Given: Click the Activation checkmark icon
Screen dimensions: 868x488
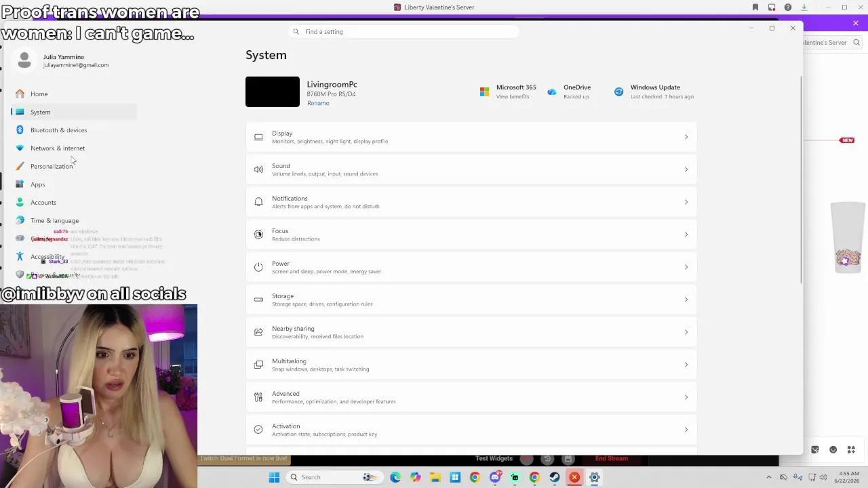Looking at the screenshot, I should tap(258, 430).
